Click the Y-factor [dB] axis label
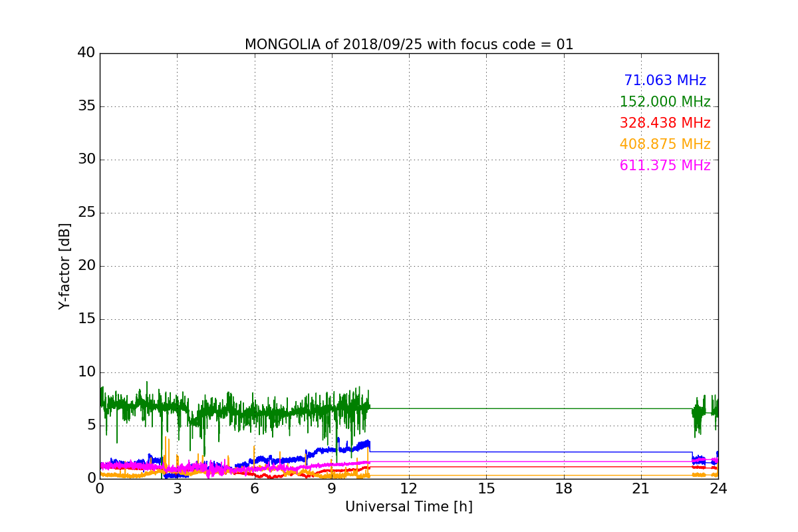The image size is (798, 532). 65,266
